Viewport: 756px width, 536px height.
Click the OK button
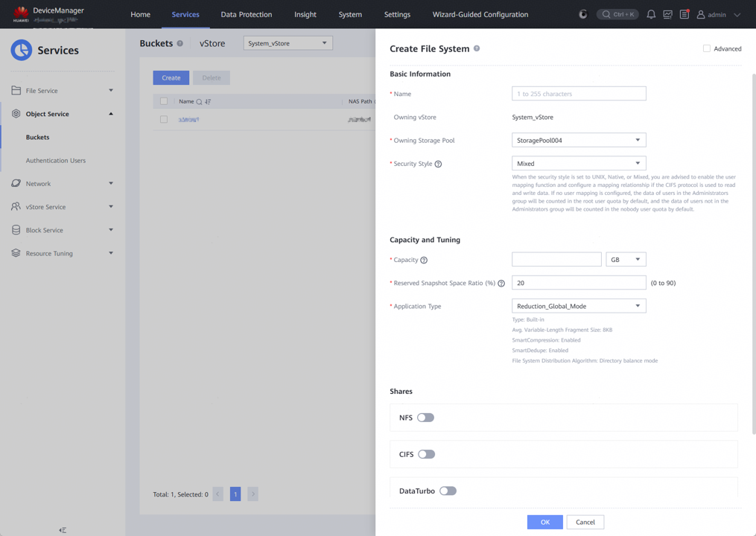pos(544,522)
